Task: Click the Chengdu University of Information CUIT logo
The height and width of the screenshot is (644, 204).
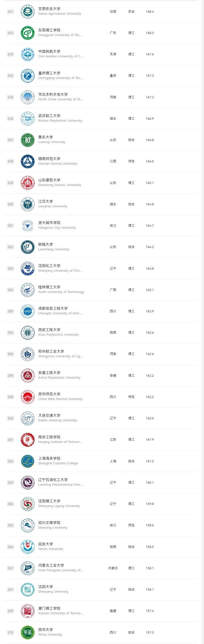Action: (28, 311)
